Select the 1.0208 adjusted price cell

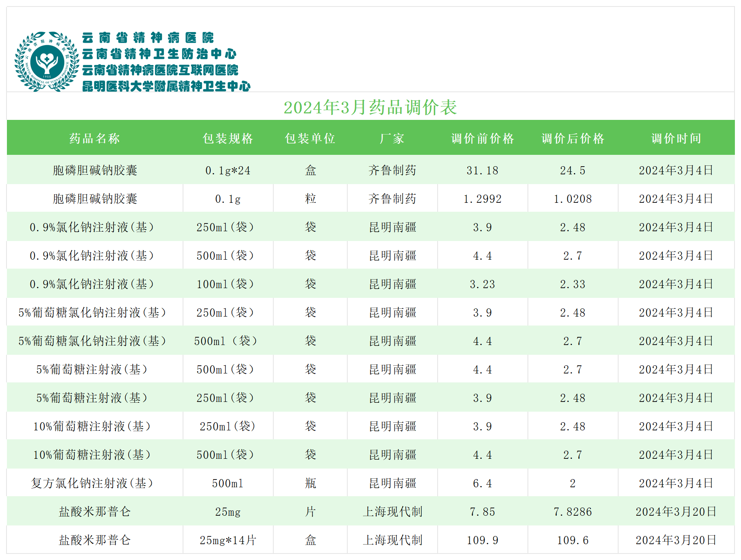tap(573, 199)
